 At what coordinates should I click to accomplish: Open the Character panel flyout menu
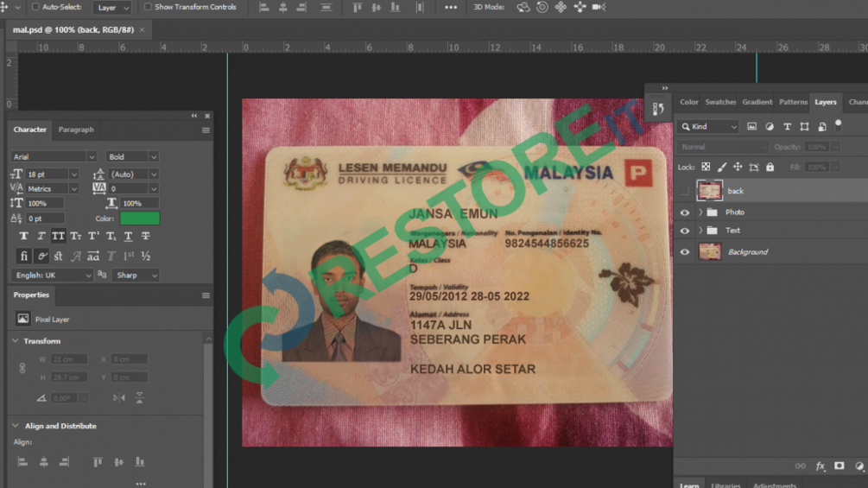pyautogui.click(x=206, y=130)
